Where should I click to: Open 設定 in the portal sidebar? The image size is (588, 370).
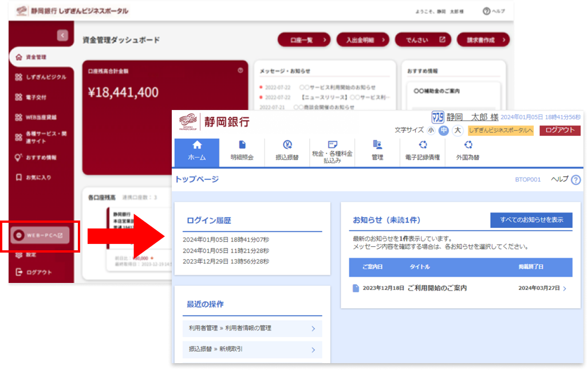click(26, 255)
